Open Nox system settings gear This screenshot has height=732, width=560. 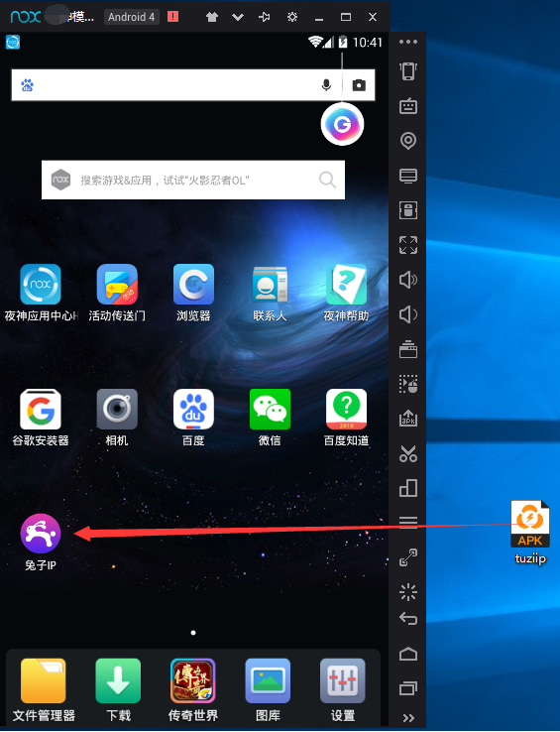[x=292, y=17]
